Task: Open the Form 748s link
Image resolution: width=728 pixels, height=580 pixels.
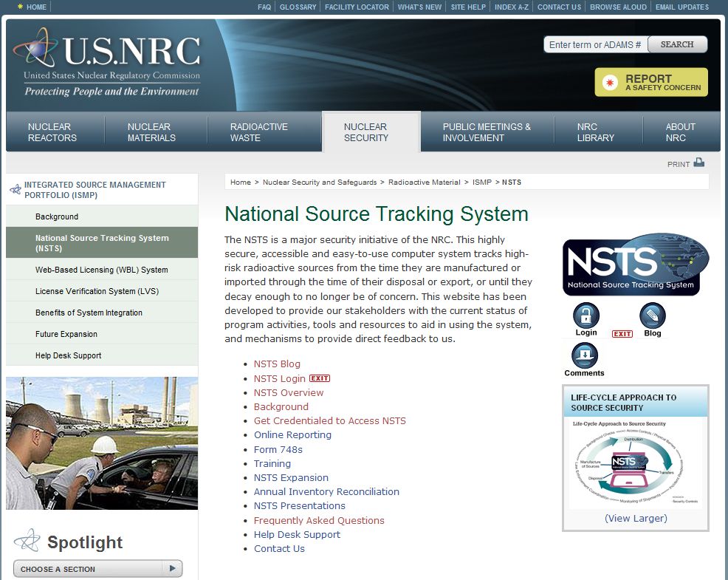Action: tap(278, 449)
